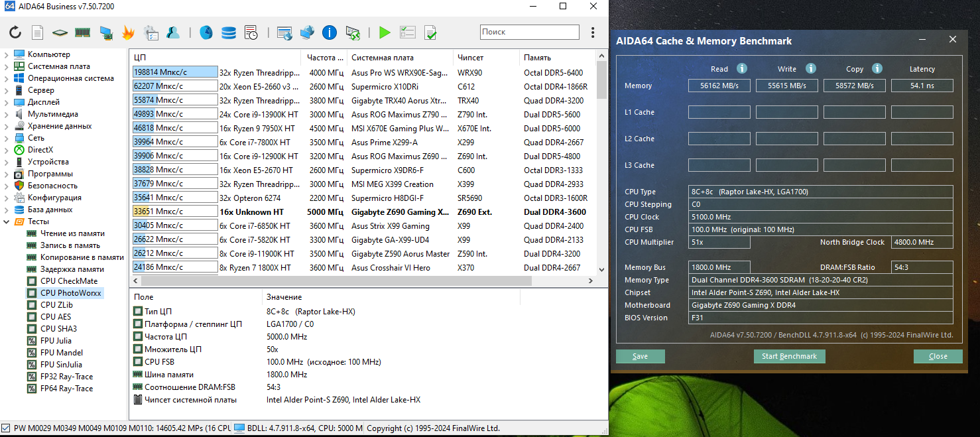Click the CPU chip icon in toolbar

point(60,32)
